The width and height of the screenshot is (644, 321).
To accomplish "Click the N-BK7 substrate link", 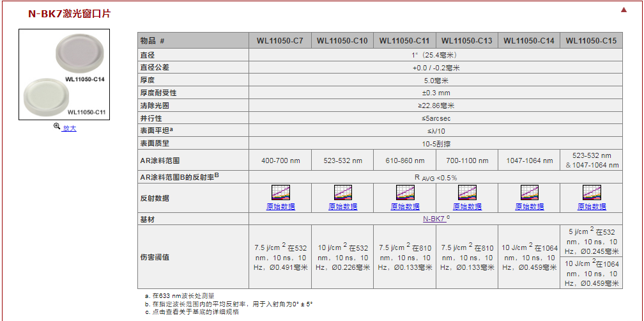I will coord(434,219).
